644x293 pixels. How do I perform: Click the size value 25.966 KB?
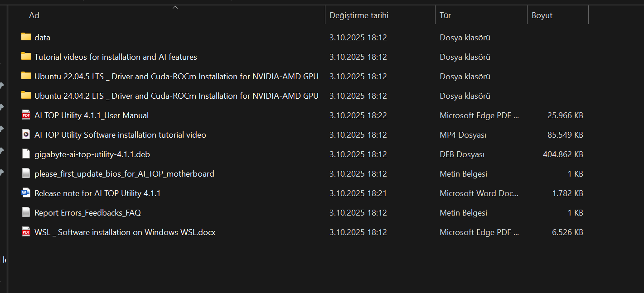565,115
